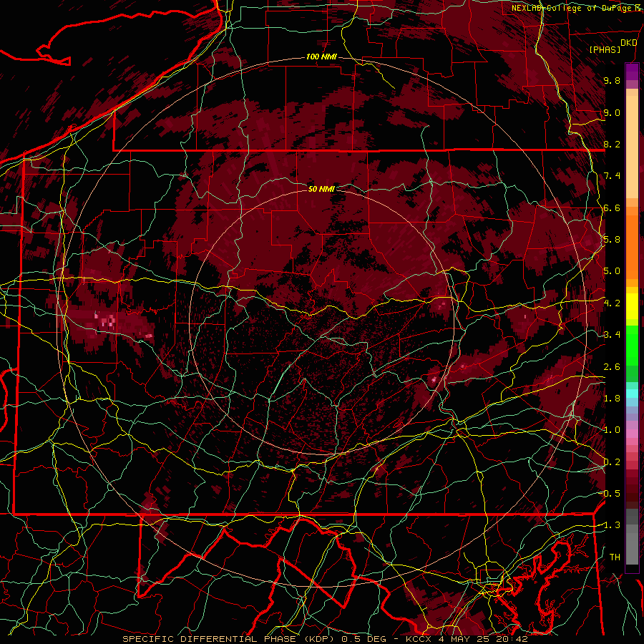This screenshot has height=644, width=644.
Task: Pick the purple segment atop the color bar
Action: click(632, 72)
